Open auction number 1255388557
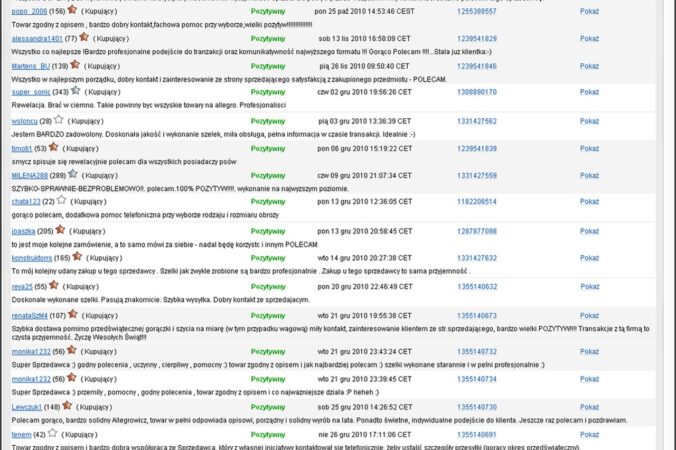This screenshot has width=676, height=450. tap(477, 12)
